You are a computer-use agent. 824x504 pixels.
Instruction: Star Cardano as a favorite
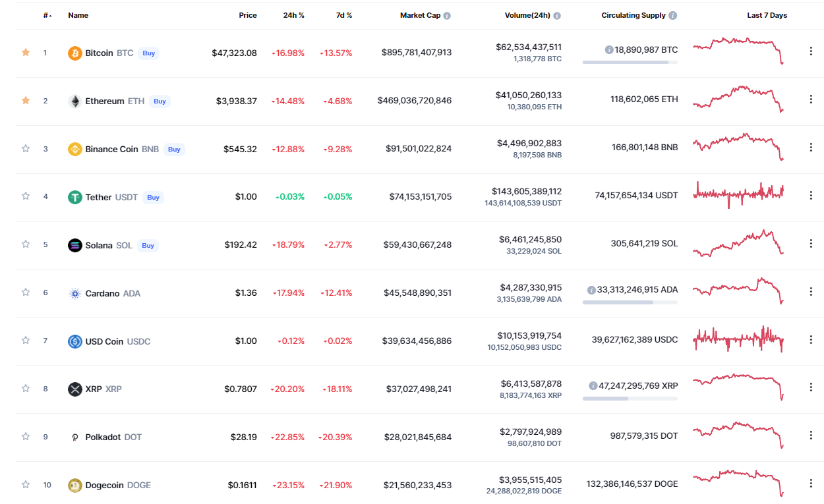click(26, 292)
